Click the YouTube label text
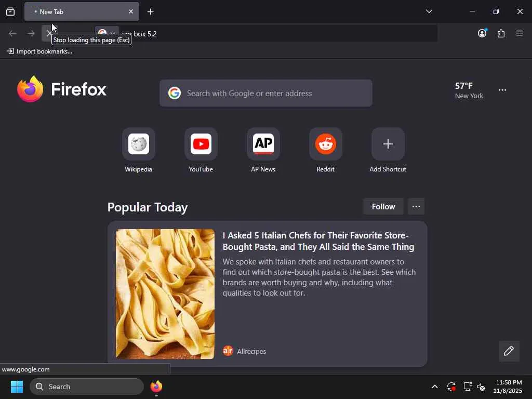532x399 pixels. (x=201, y=169)
